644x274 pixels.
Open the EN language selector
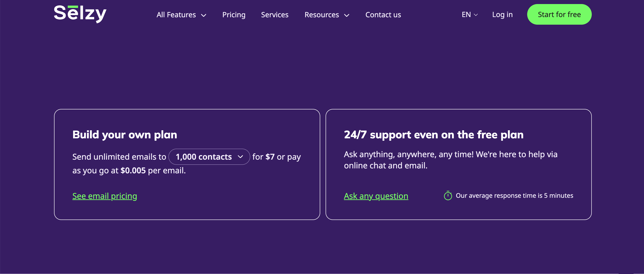[x=466, y=15]
